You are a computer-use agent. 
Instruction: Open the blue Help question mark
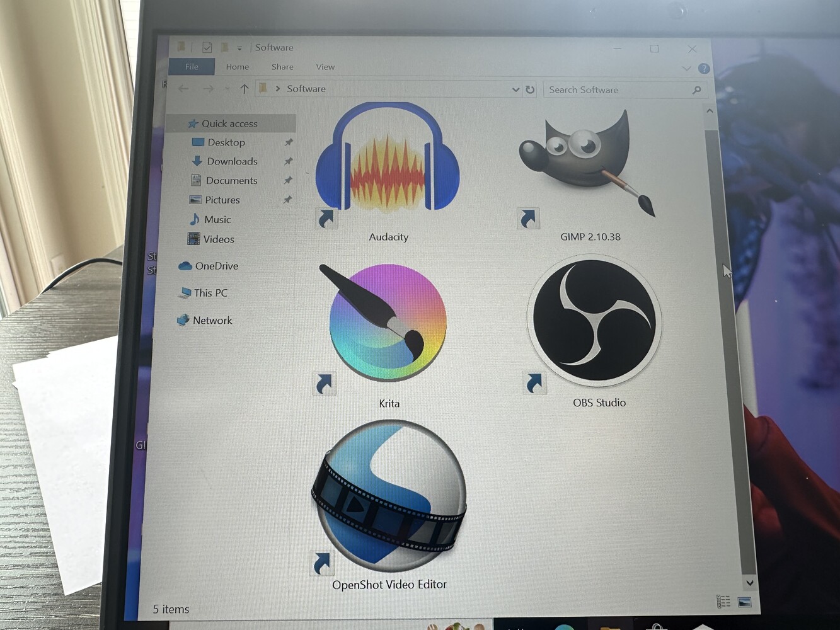[704, 68]
